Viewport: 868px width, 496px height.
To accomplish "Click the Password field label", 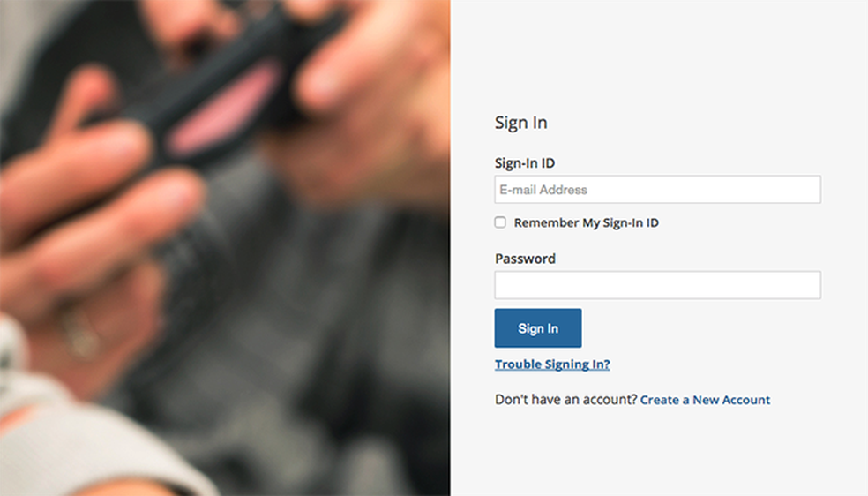I will 526,259.
